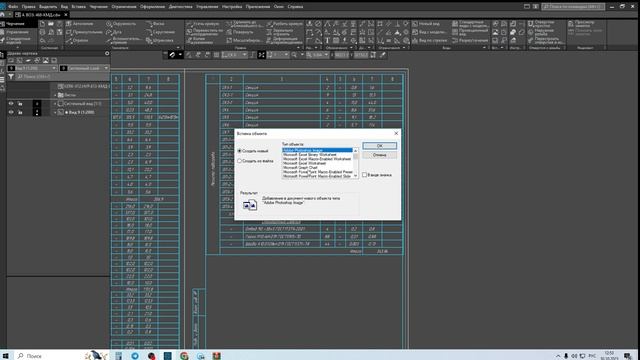
Task: Expand the Виды tree node
Action: (55, 95)
